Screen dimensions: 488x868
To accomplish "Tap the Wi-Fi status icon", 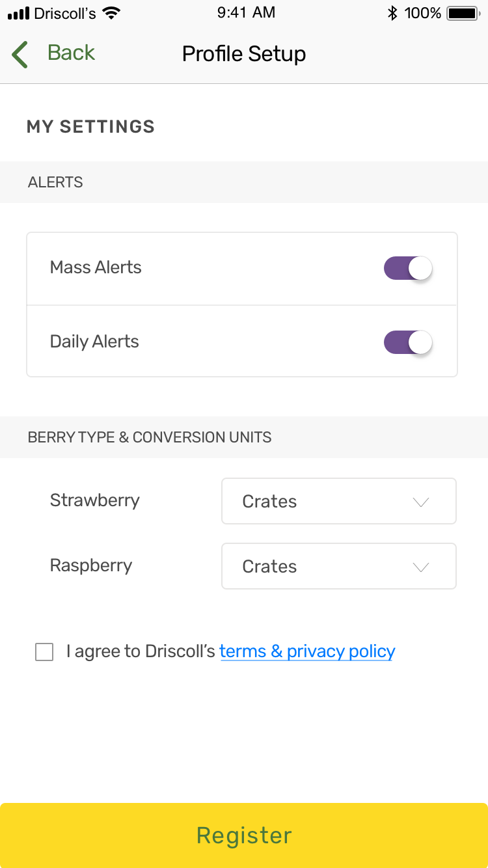I will 112,13.
